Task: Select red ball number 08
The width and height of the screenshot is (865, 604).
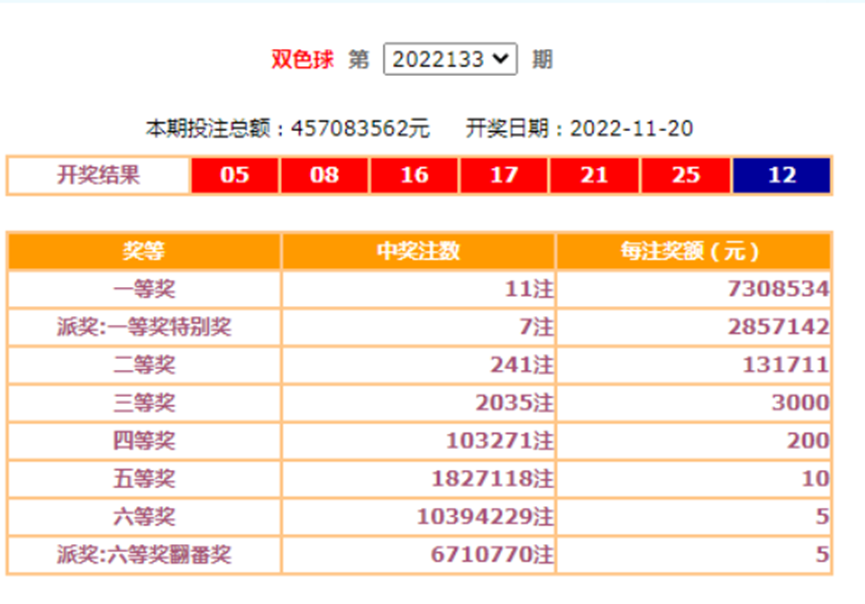Action: tap(324, 176)
